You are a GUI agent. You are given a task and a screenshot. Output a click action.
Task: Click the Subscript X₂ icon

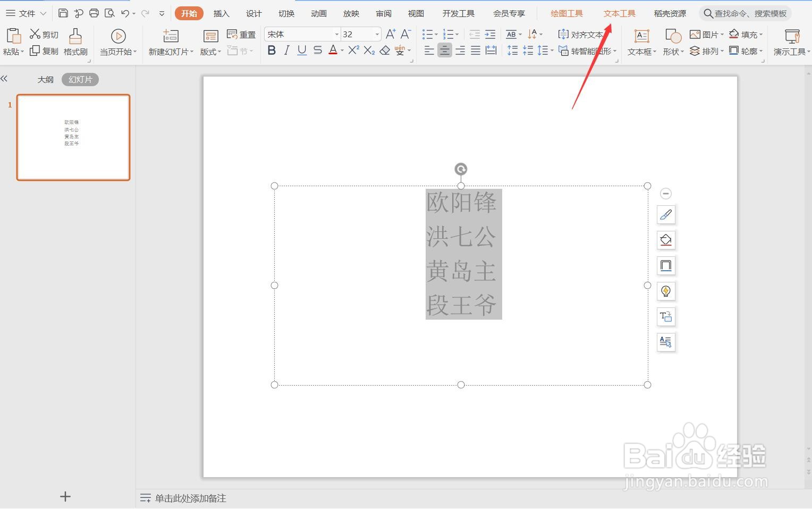pyautogui.click(x=369, y=51)
